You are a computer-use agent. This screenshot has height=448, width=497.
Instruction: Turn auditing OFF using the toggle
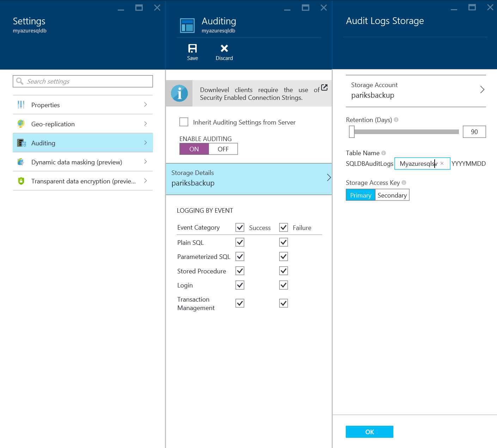pos(223,149)
